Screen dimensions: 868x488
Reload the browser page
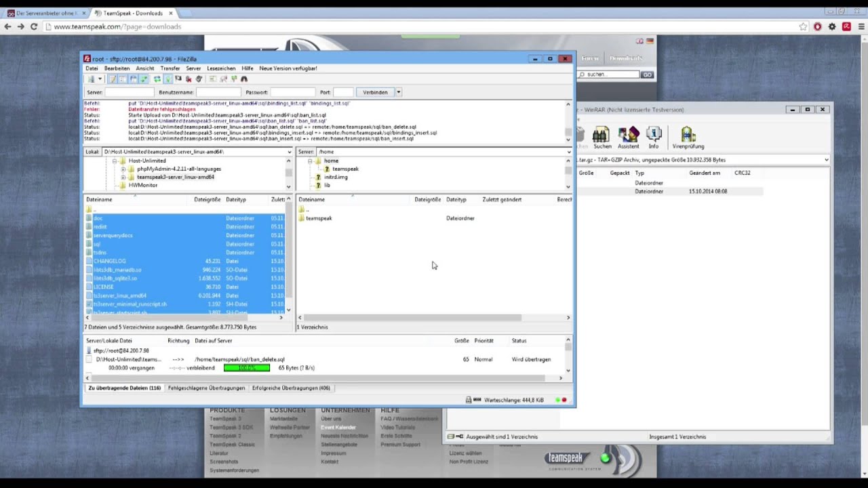pos(33,26)
